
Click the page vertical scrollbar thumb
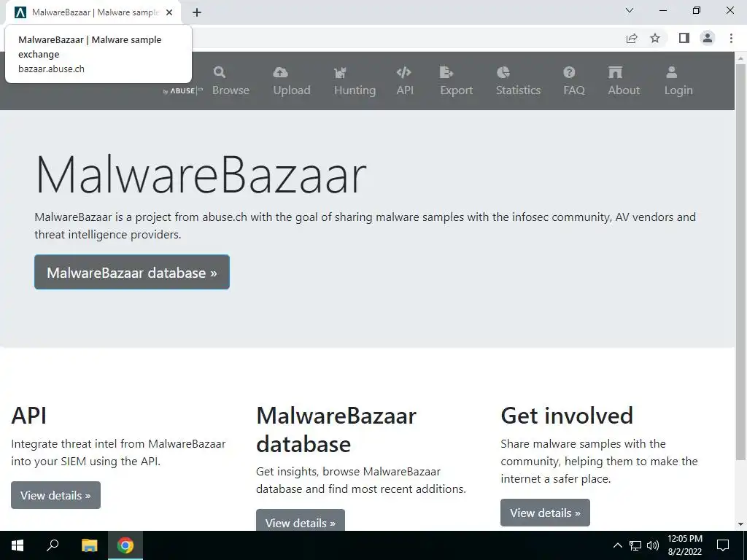click(x=741, y=262)
